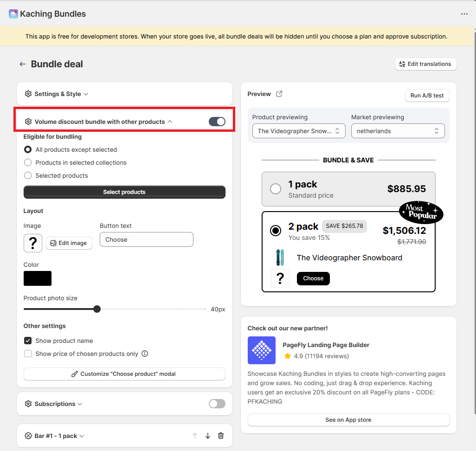Enable the Subscriptions toggle
Viewport: 476px width, 451px height.
pos(217,404)
